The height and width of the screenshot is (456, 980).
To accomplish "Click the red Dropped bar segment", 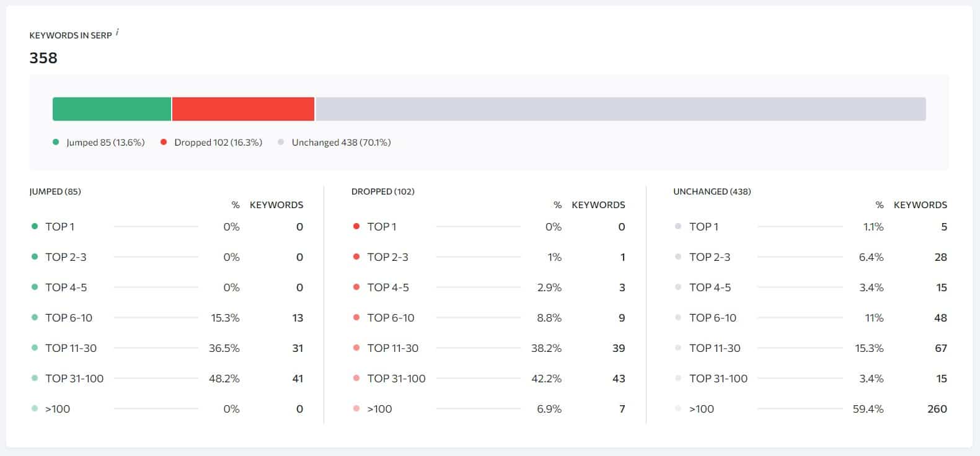I will (x=243, y=109).
